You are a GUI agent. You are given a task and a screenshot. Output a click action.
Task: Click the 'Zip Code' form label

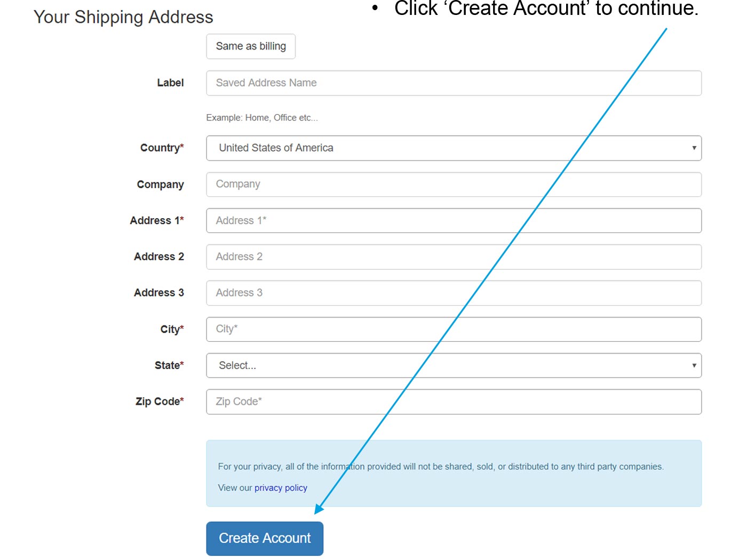pos(160,402)
